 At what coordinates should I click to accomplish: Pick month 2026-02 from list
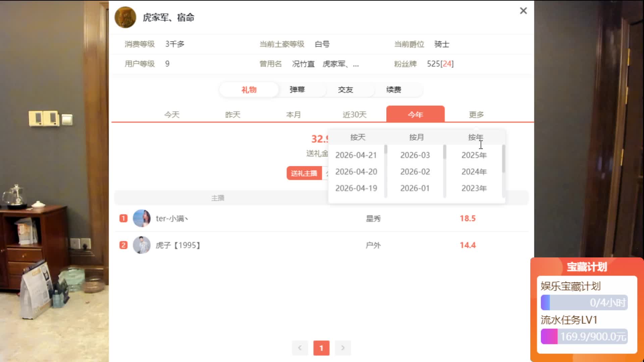click(415, 172)
